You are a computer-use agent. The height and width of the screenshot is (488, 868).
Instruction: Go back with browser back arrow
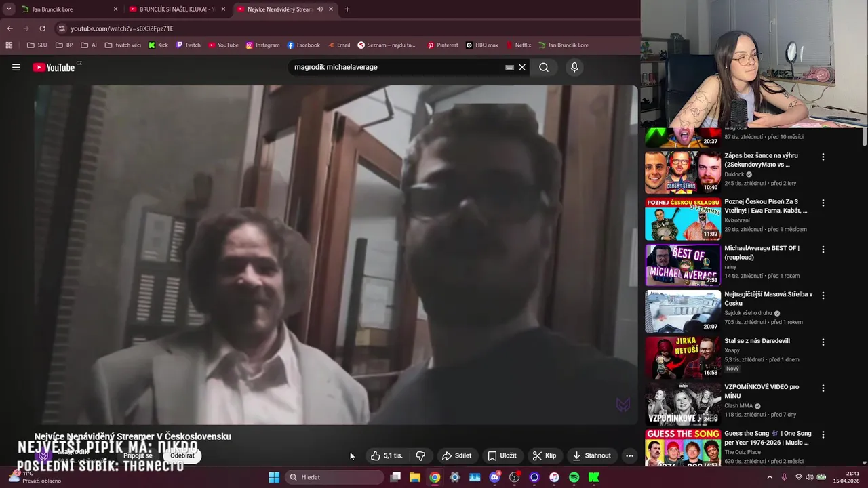[x=9, y=28]
